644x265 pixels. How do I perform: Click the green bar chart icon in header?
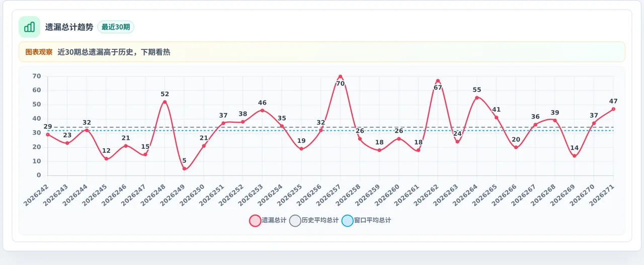29,27
